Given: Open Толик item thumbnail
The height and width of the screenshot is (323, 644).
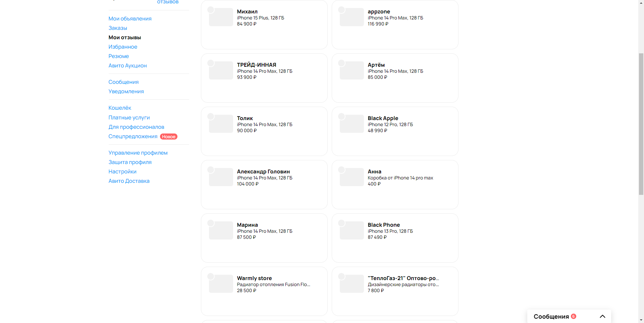Looking at the screenshot, I should (x=221, y=124).
